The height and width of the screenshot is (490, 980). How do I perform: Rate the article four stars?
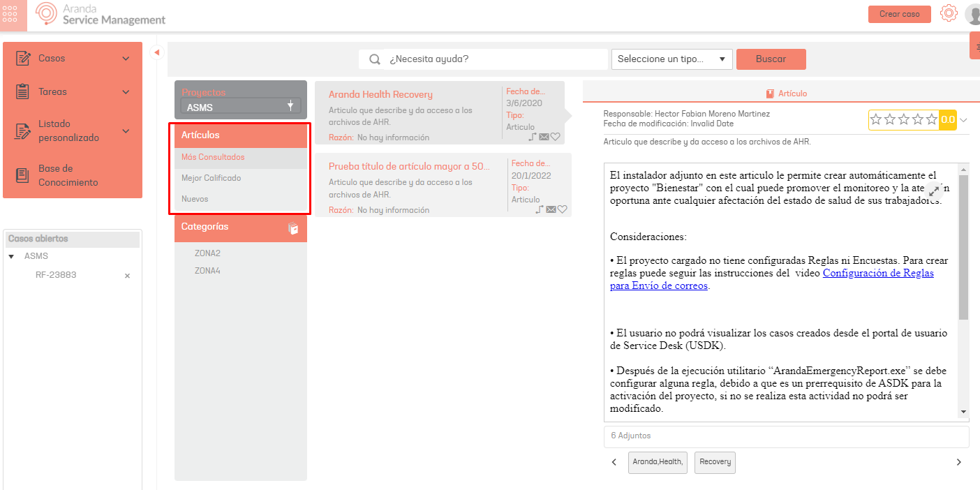(x=918, y=119)
